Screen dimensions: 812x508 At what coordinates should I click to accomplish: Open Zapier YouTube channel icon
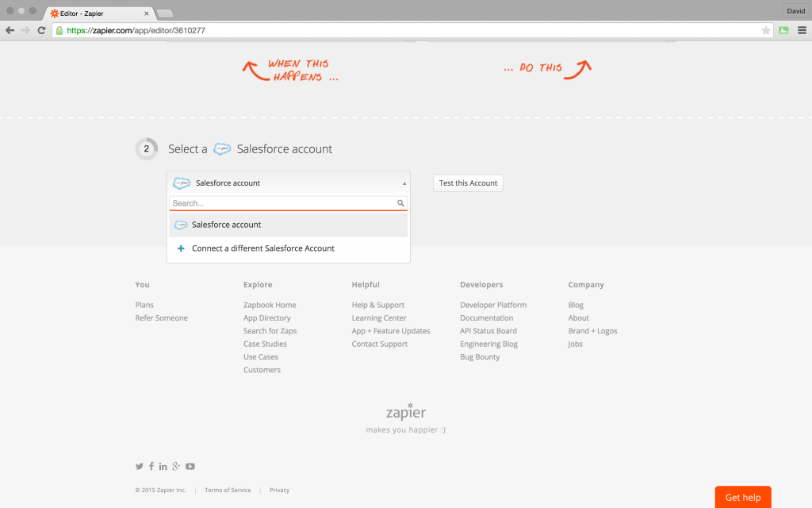tap(190, 467)
